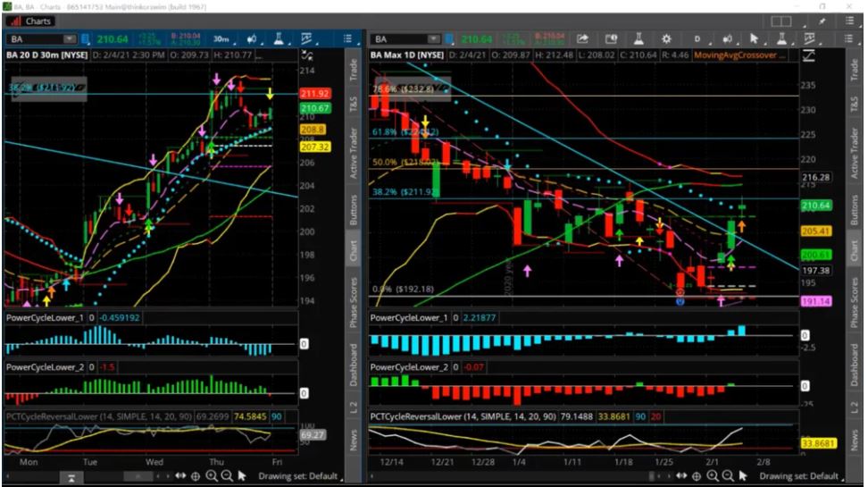The height and width of the screenshot is (487, 868).
Task: Open right Drawing set: Default menu
Action: [800, 476]
